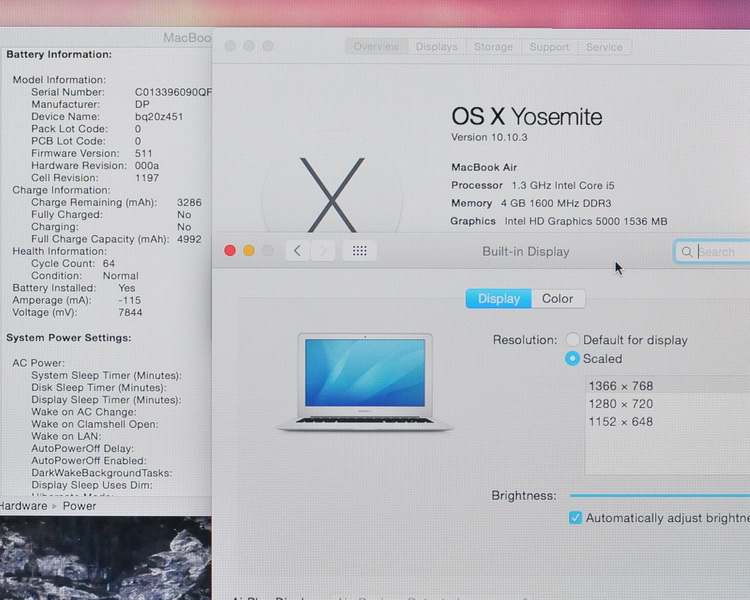Switch to the Storage tab
The width and height of the screenshot is (750, 600).
point(494,47)
